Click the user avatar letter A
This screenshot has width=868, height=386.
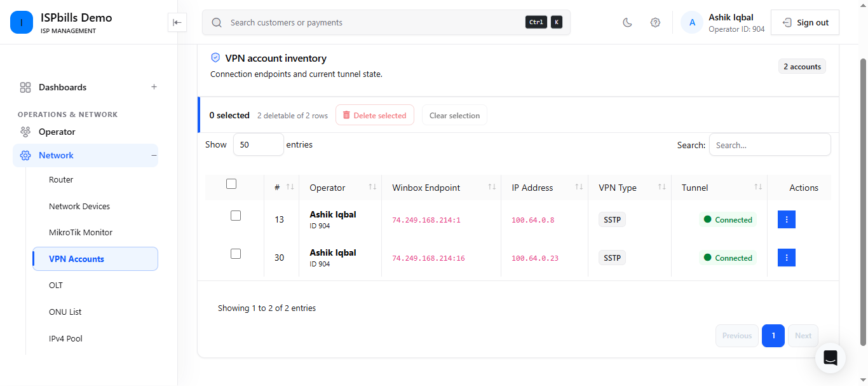(x=692, y=22)
